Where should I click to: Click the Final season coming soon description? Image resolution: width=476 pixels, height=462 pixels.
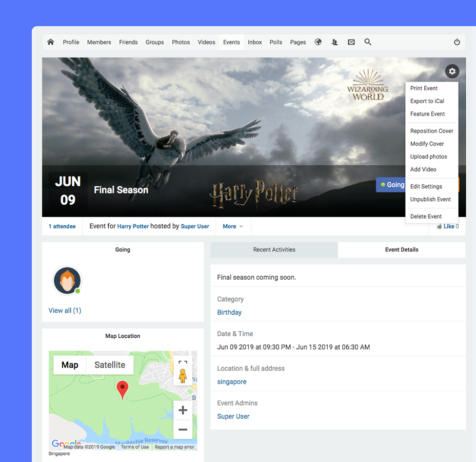256,277
